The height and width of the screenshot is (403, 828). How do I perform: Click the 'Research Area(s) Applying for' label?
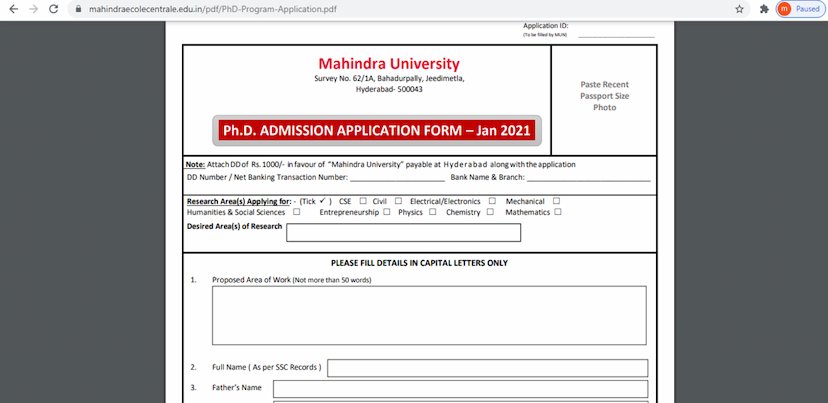point(239,201)
